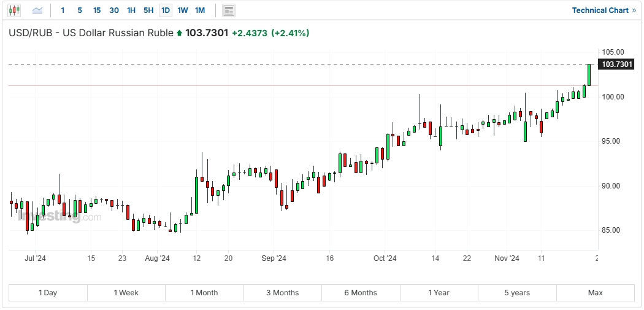Show the 1 Week range
Viewport: 644px width, 310px height.
tap(126, 293)
